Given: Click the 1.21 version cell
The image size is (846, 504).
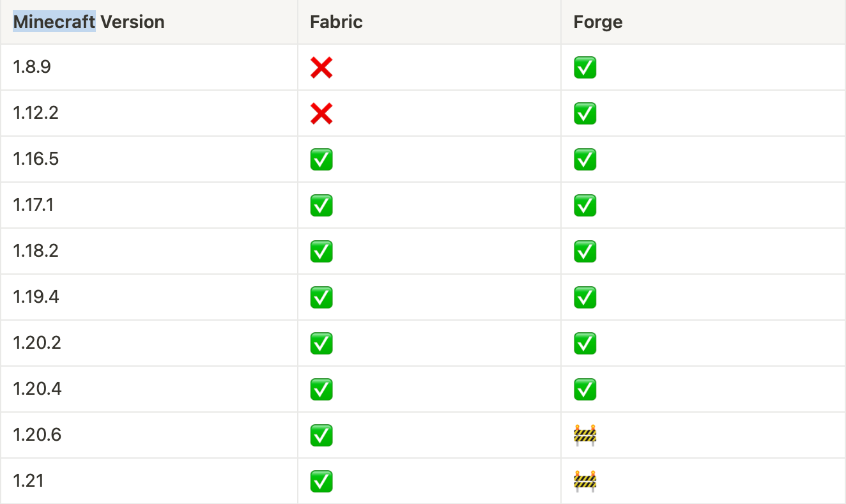Looking at the screenshot, I should coord(28,481).
